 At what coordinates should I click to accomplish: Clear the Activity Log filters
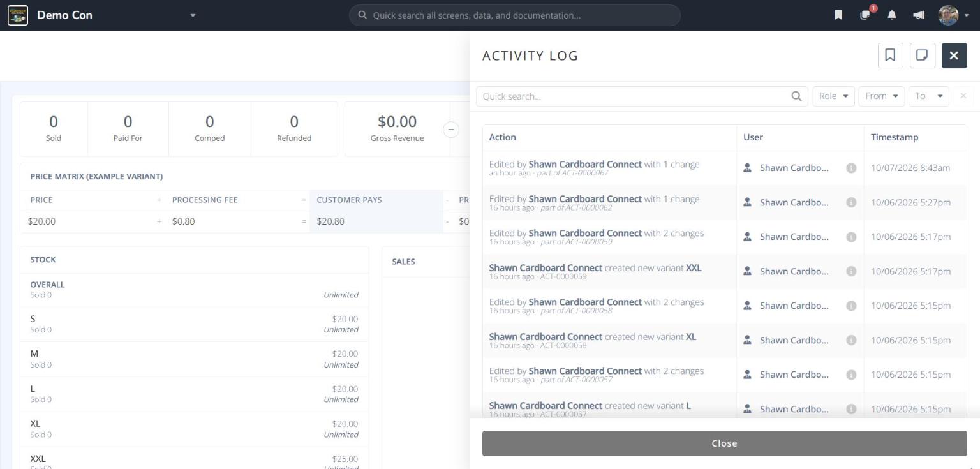click(963, 96)
